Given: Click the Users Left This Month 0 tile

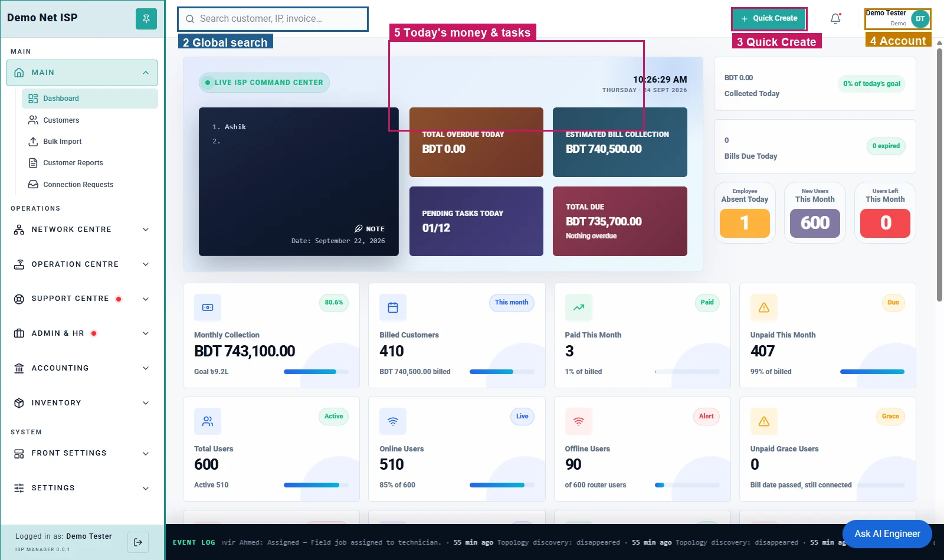Looking at the screenshot, I should [x=885, y=223].
